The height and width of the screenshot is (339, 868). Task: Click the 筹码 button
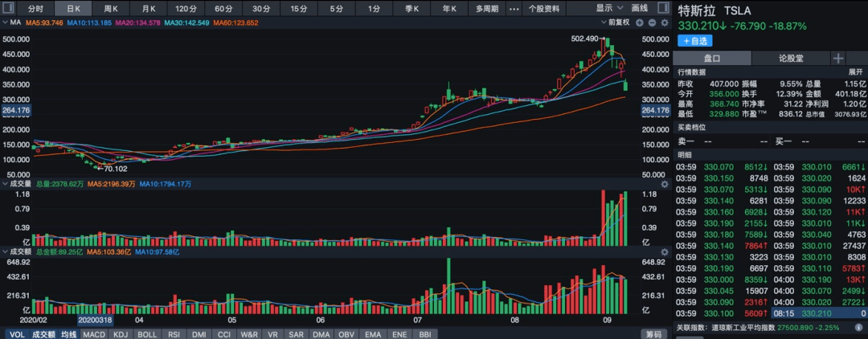tap(653, 333)
